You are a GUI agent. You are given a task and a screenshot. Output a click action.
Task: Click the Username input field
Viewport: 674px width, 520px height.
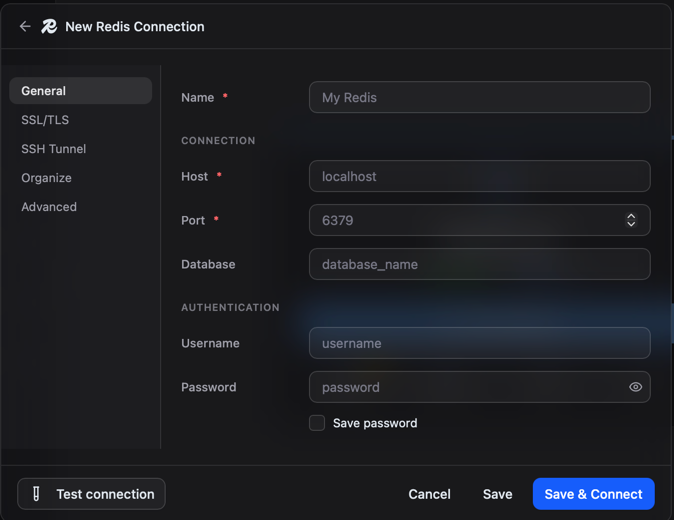pos(480,343)
